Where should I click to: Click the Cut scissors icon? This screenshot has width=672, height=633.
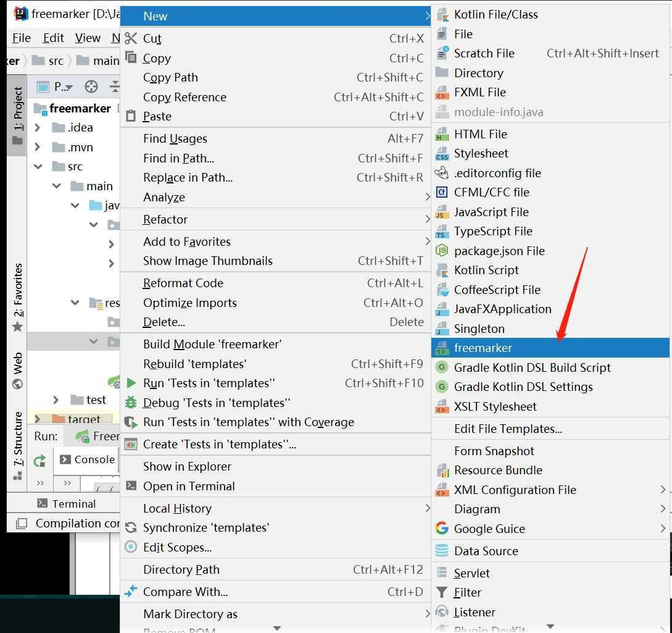coord(130,38)
